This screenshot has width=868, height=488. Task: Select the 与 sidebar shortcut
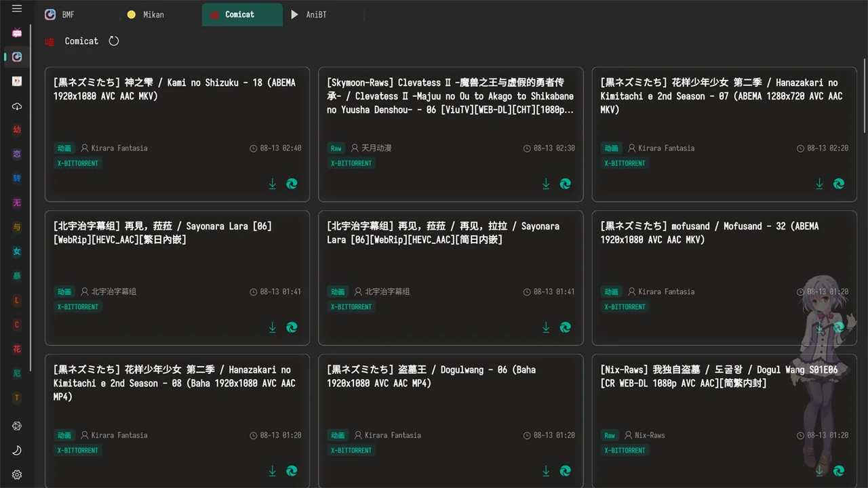(17, 227)
